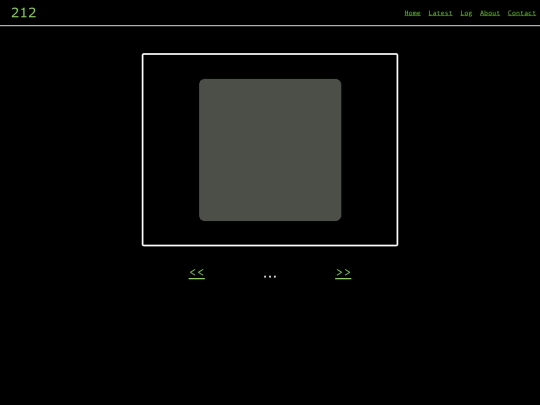This screenshot has width=540, height=405.
Task: Open the Home navigation link
Action: click(x=412, y=13)
